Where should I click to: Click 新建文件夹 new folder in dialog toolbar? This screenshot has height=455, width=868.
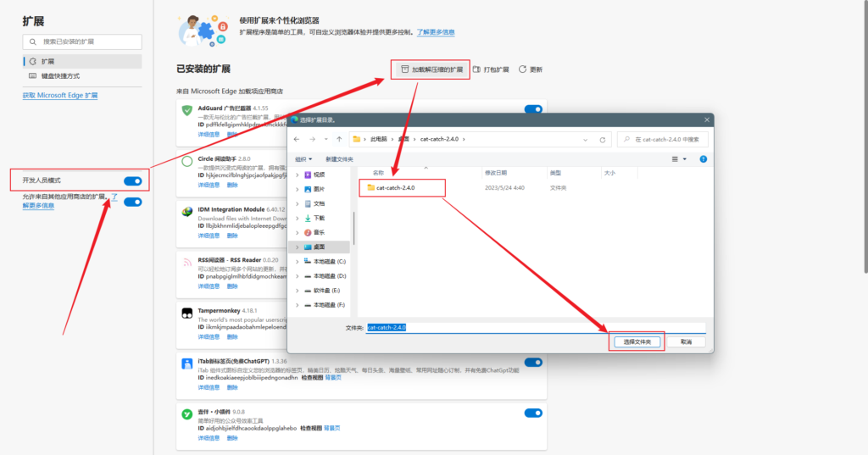[339, 159]
